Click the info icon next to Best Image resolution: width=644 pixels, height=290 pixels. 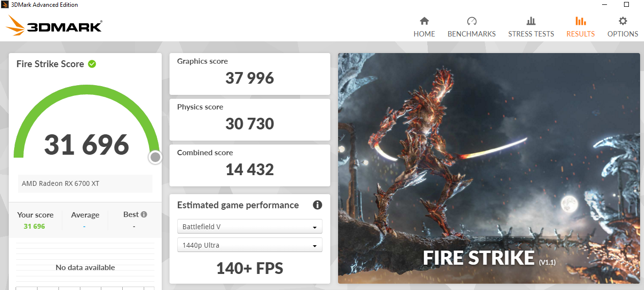144,215
